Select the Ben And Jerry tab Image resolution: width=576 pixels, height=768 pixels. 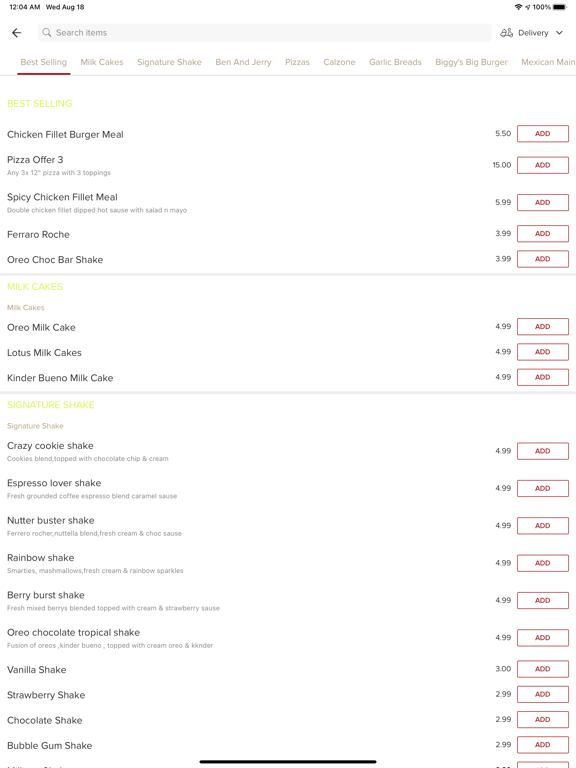pos(243,62)
